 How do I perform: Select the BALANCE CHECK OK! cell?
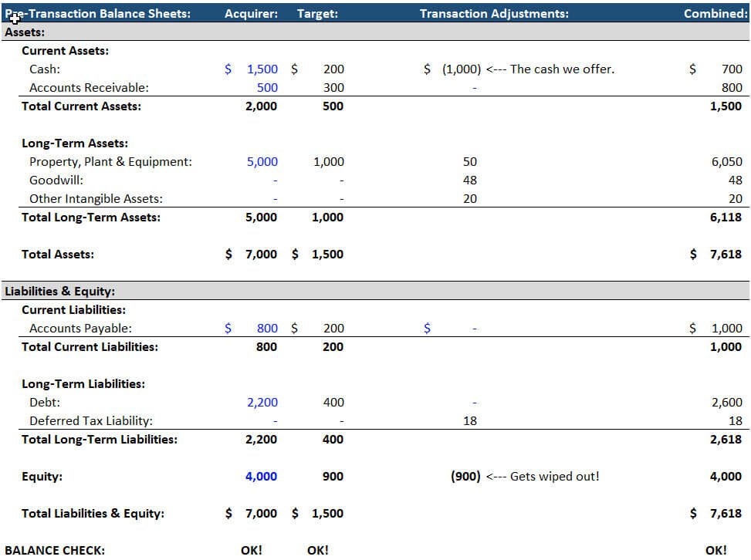(253, 550)
